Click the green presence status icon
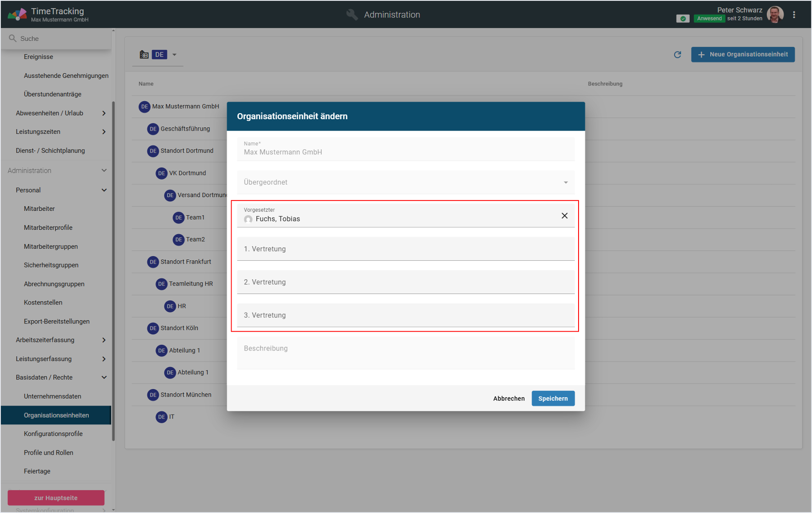Image resolution: width=812 pixels, height=513 pixels. [683, 19]
